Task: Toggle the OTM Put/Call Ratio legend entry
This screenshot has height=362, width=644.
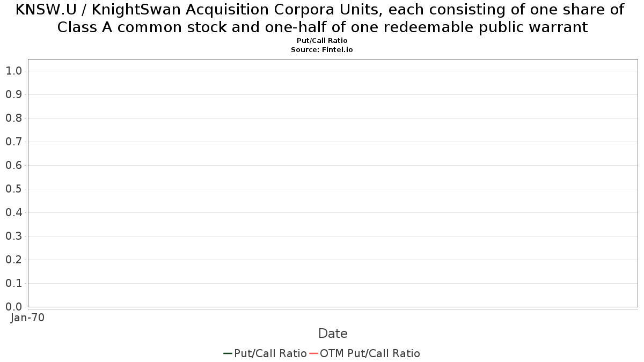Action: pyautogui.click(x=365, y=353)
